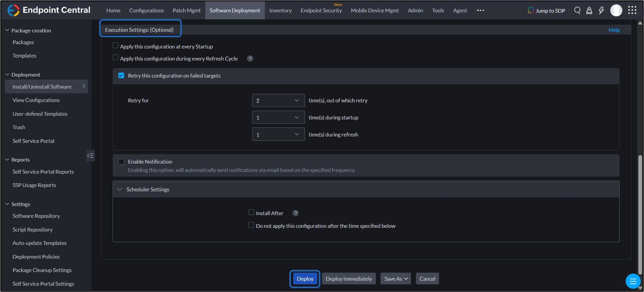This screenshot has height=292, width=644.
Task: Show more modules via ellipsis icon
Action: pyautogui.click(x=480, y=10)
